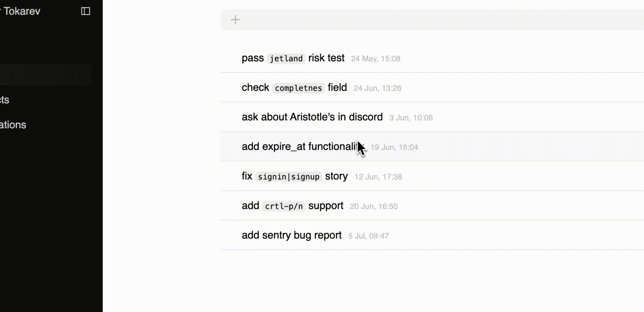Image resolution: width=644 pixels, height=312 pixels.
Task: Select the highlighted sidebar item
Action: tap(45, 75)
